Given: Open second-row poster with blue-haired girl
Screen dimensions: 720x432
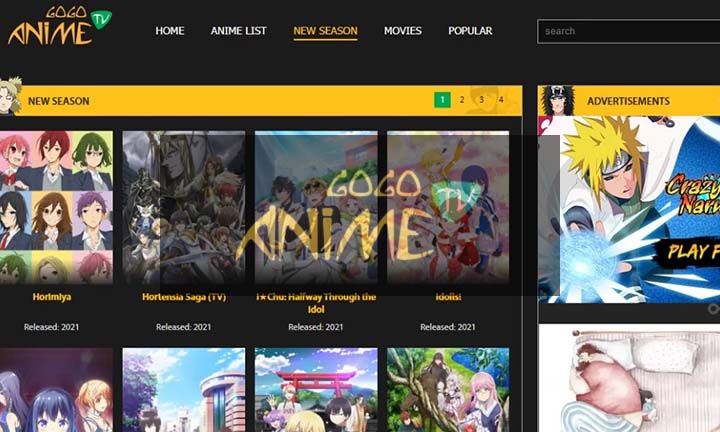Looking at the screenshot, I should 56,390.
